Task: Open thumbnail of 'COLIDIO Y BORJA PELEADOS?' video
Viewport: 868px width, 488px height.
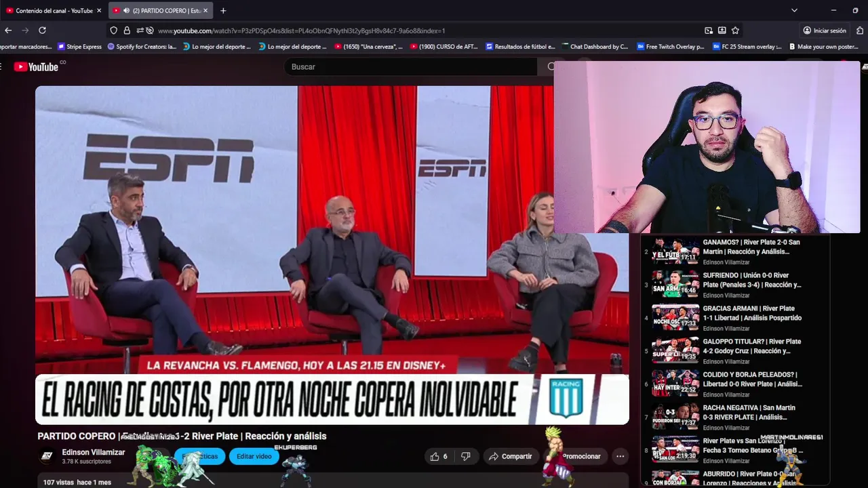Action: tap(675, 384)
